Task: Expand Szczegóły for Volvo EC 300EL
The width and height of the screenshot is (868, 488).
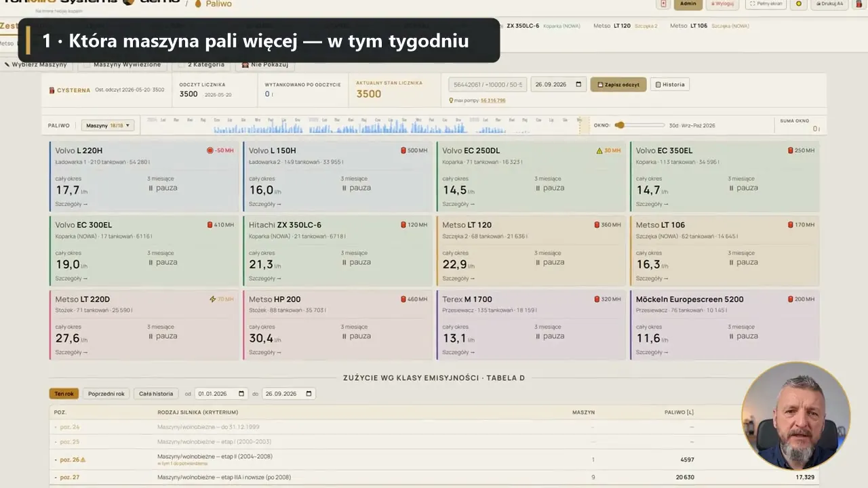Action: [x=71, y=279]
